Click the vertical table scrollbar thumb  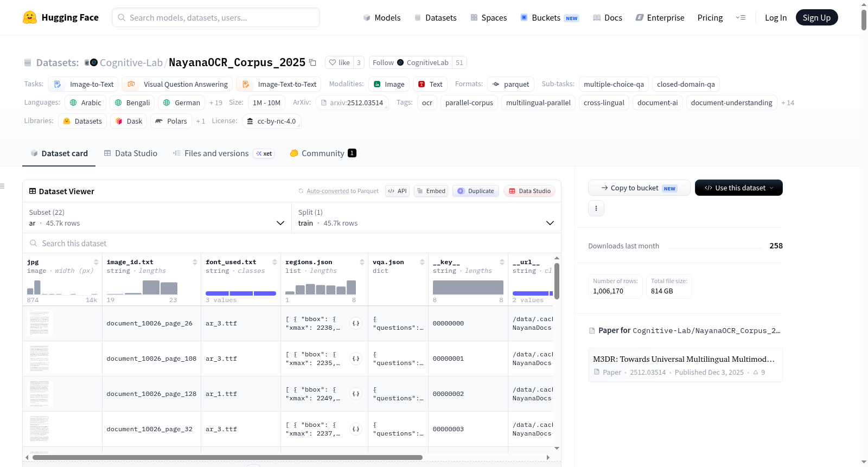pyautogui.click(x=557, y=281)
